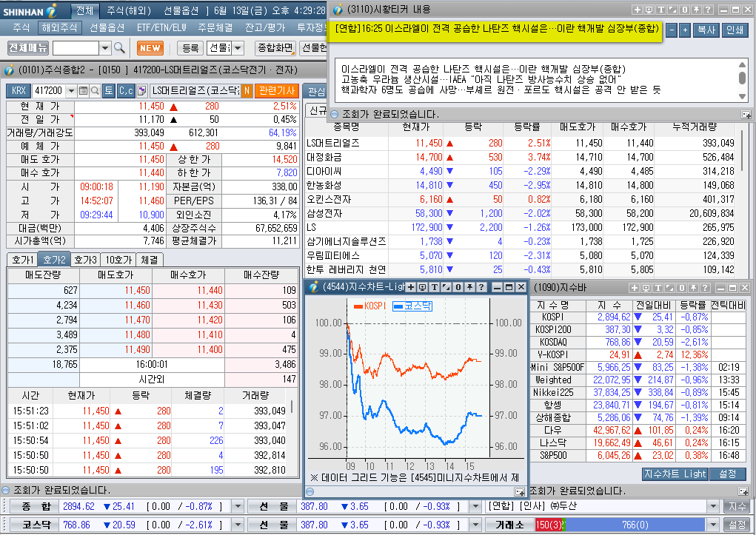Viewport: 756px width, 535px height.
Task: Click the status icon at 시황티커 bottom right
Action: click(x=746, y=114)
